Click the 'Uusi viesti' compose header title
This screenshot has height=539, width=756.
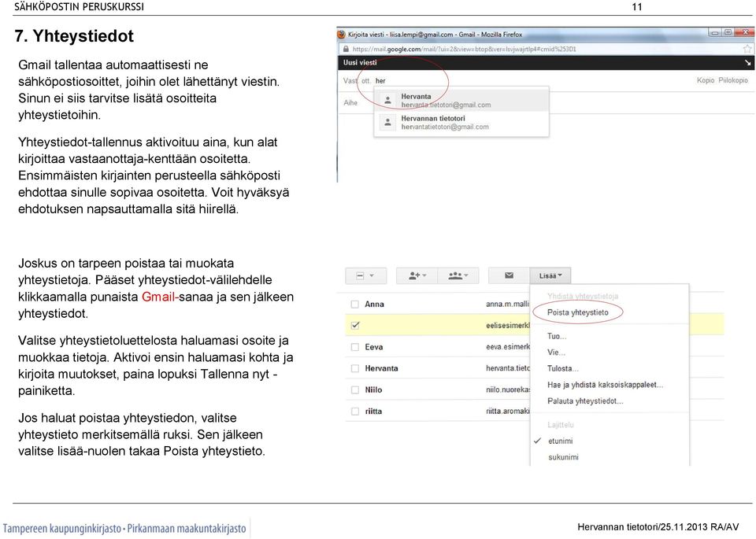click(360, 63)
